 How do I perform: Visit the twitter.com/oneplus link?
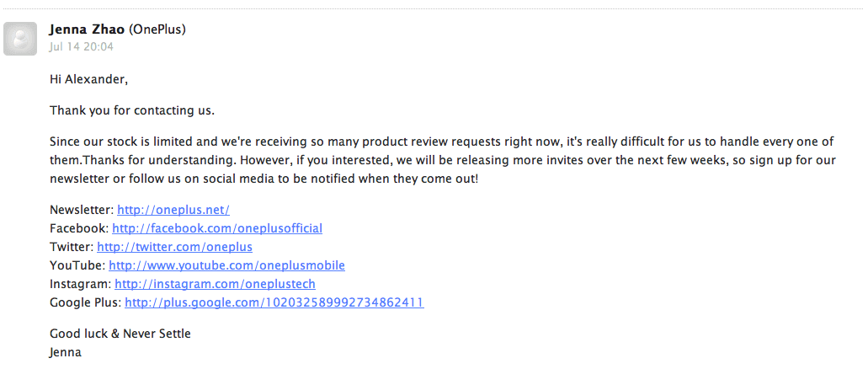point(174,247)
